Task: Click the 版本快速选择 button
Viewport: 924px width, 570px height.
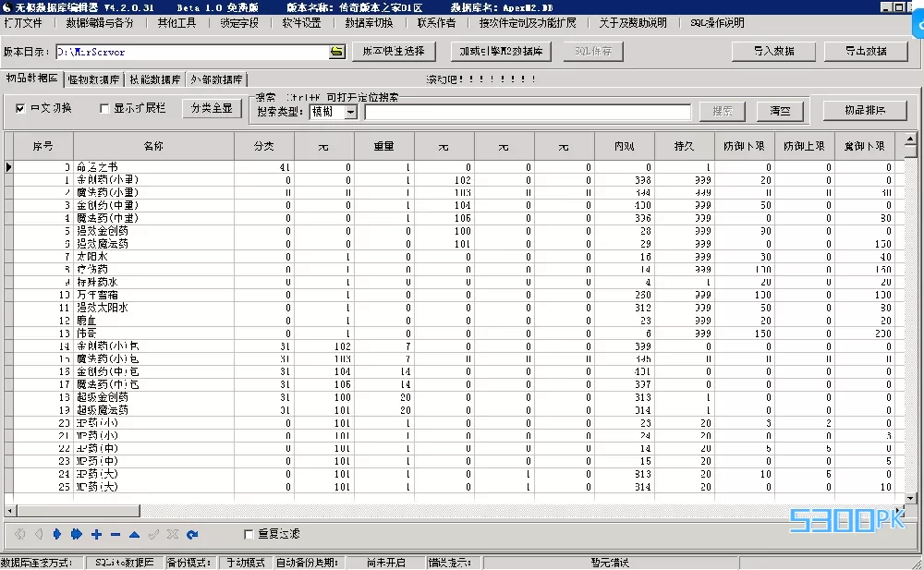Action: (394, 52)
